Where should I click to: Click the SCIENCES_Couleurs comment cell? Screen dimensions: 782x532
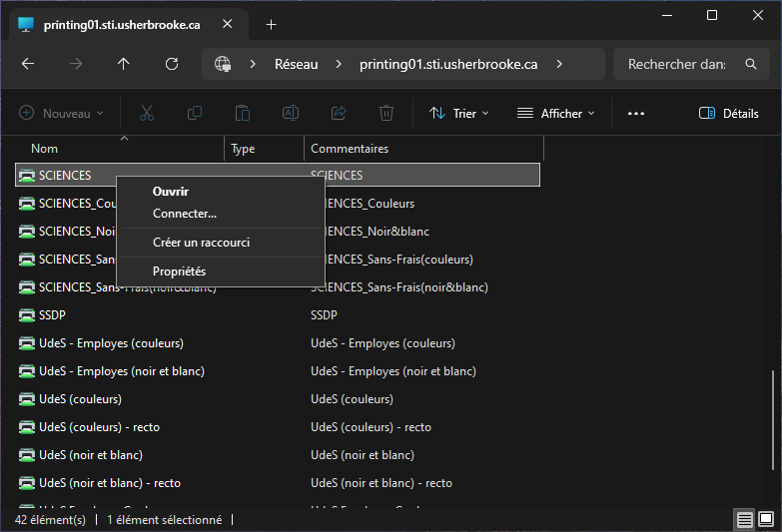pos(371,204)
